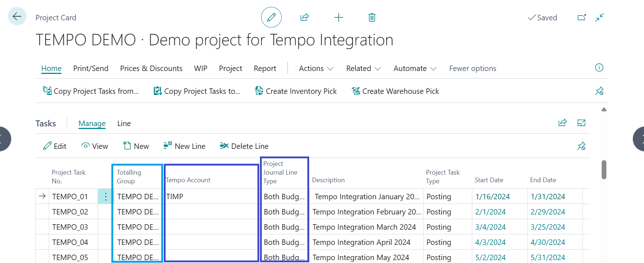Click Project Task No. TEMPO_04

tap(70, 242)
